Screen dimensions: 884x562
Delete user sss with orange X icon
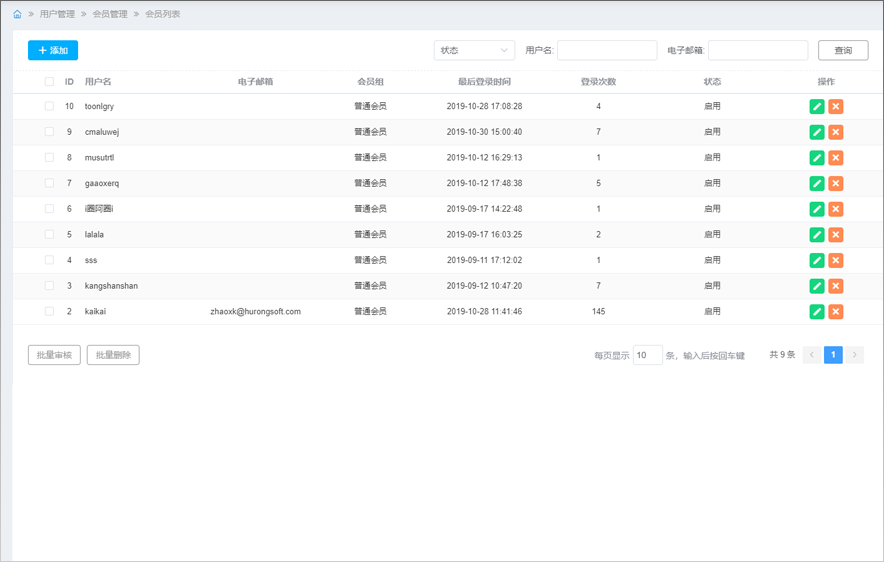point(836,260)
